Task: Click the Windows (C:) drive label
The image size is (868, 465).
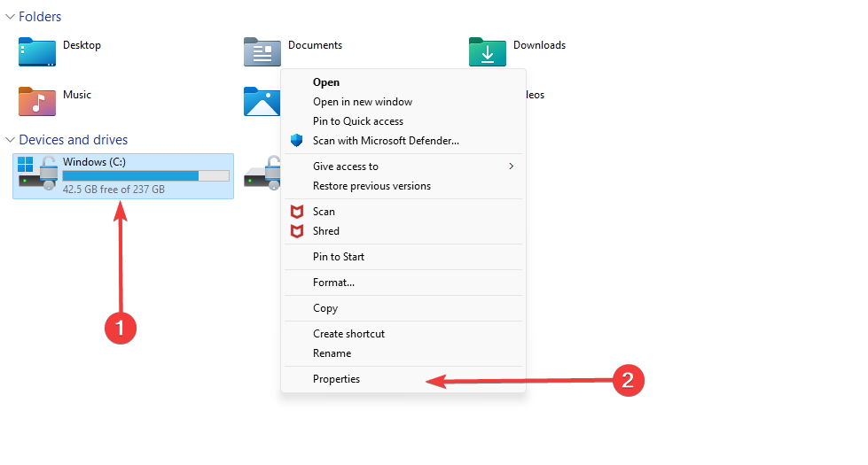Action: [x=94, y=162]
